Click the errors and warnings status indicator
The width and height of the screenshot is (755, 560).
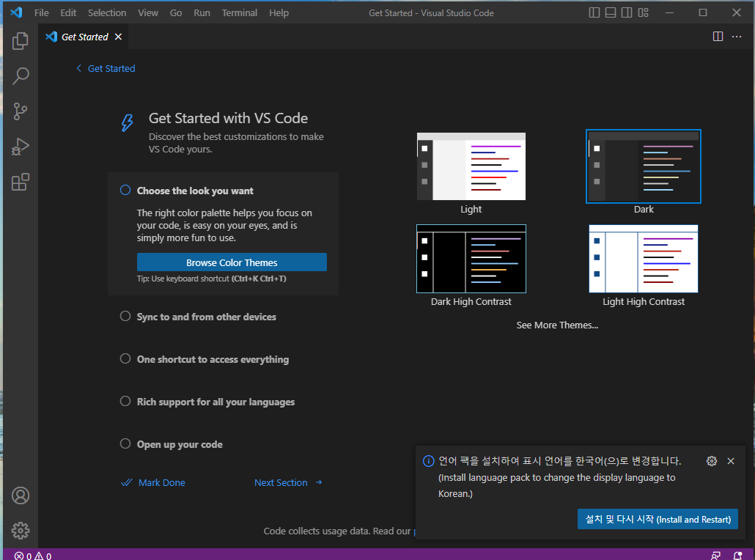[x=33, y=556]
